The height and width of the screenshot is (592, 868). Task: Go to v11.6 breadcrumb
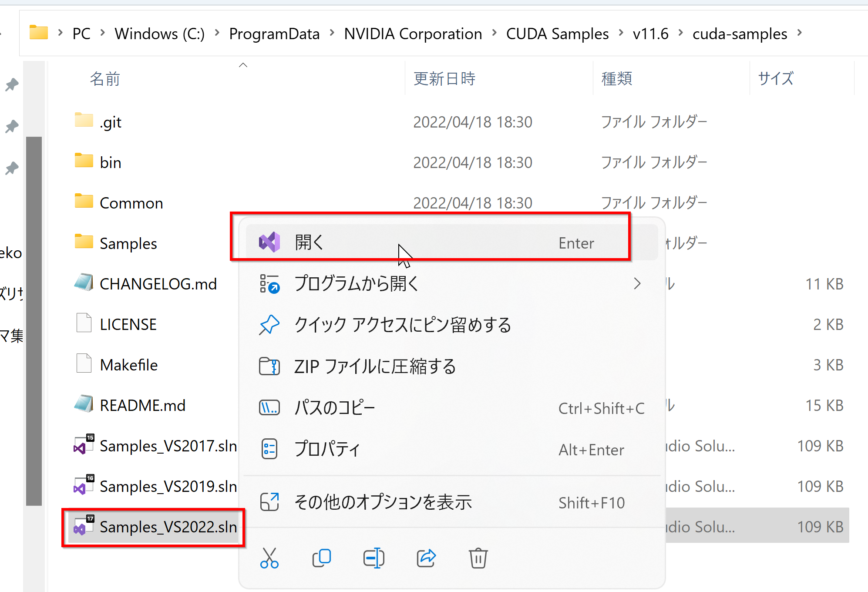click(650, 34)
